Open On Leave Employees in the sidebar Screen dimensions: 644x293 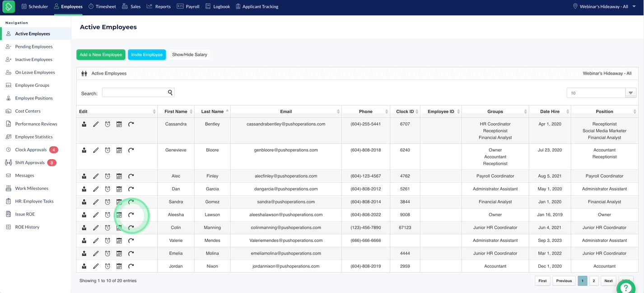coord(35,72)
